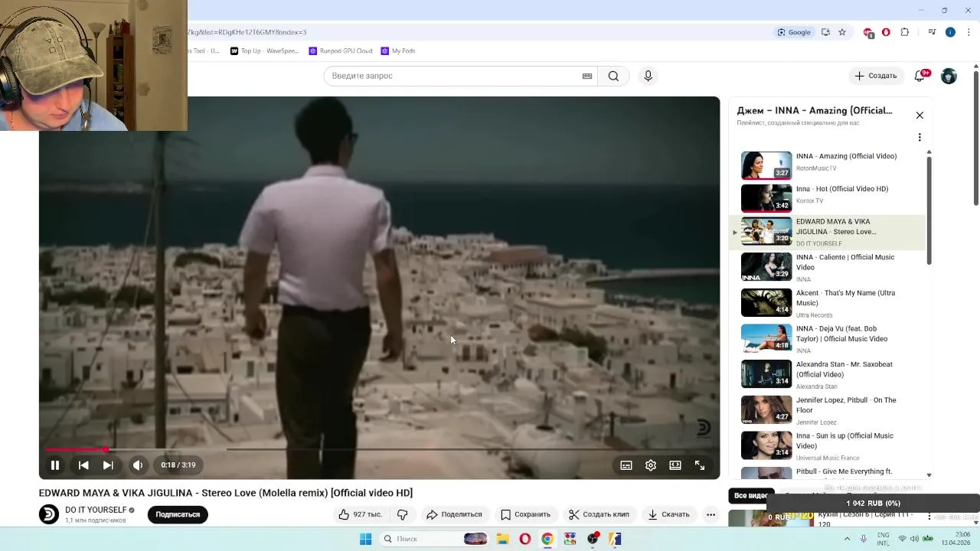980x551 pixels.
Task: Enter fullscreen mode
Action: (700, 465)
